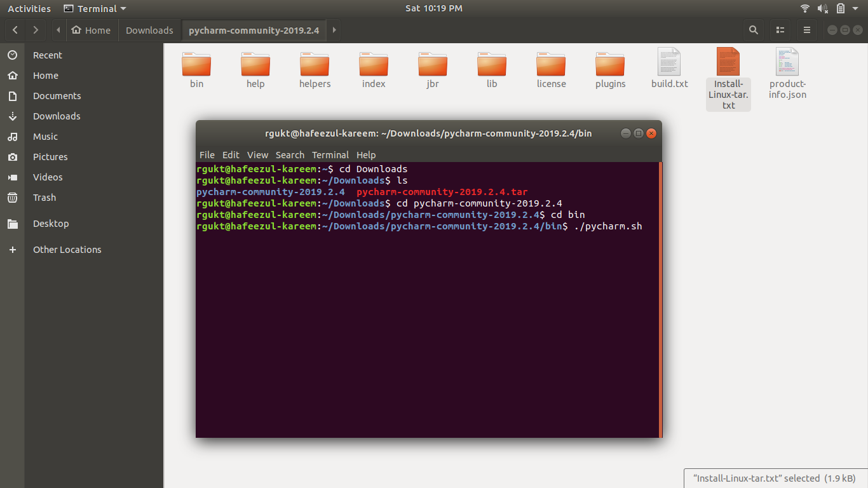Click the terminal scrollbar
868x488 pixels.
click(x=660, y=299)
